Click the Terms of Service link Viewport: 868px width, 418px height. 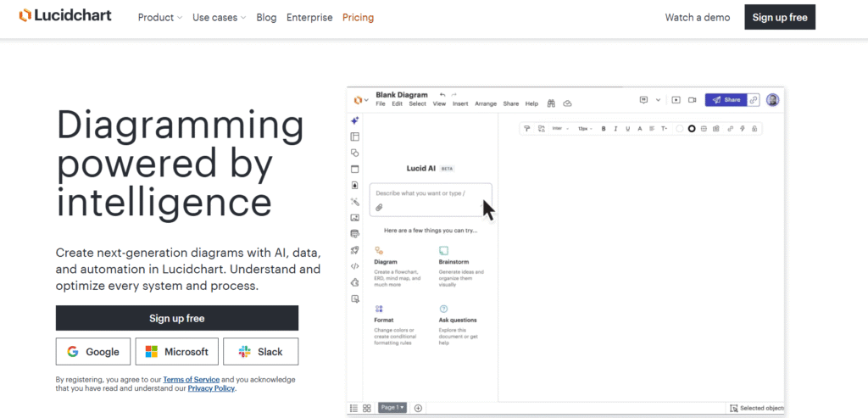[x=191, y=380]
